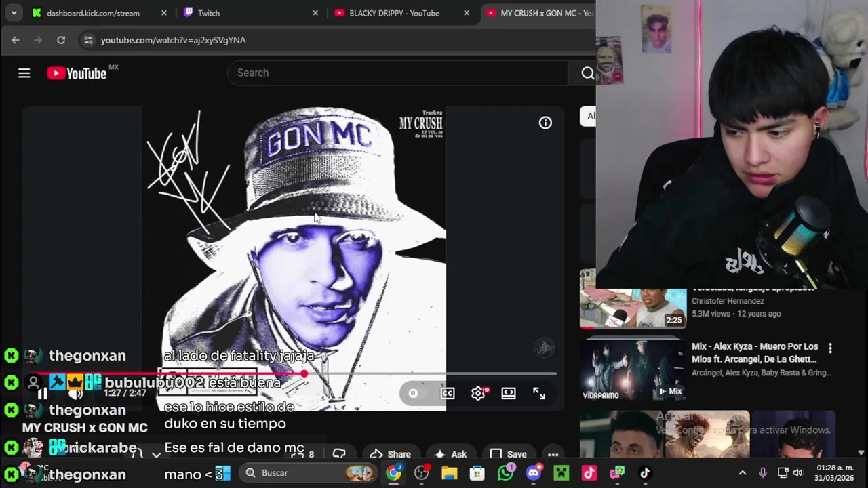This screenshot has width=868, height=488.
Task: Go back with the browser back arrow
Action: point(16,40)
